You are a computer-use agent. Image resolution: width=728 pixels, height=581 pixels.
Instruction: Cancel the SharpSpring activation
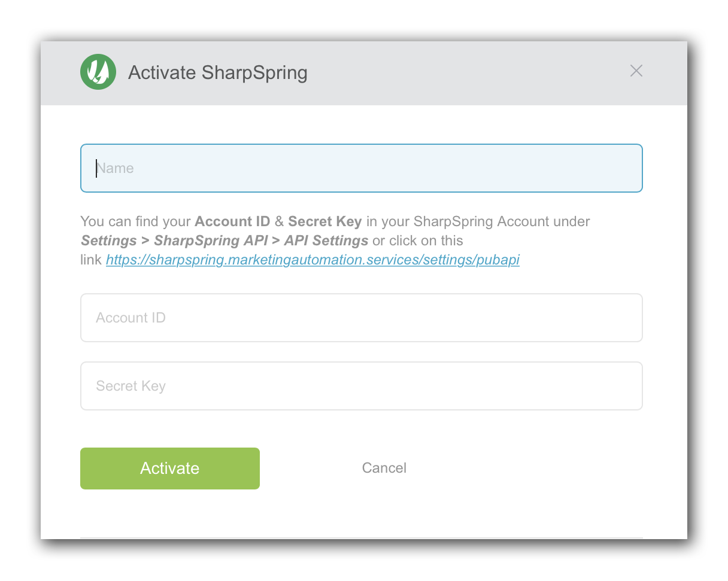pyautogui.click(x=384, y=468)
